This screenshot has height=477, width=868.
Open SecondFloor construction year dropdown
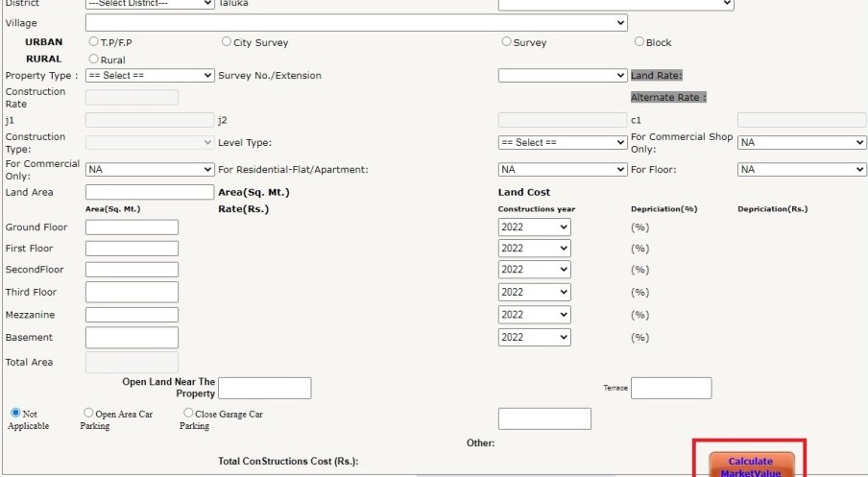point(534,270)
